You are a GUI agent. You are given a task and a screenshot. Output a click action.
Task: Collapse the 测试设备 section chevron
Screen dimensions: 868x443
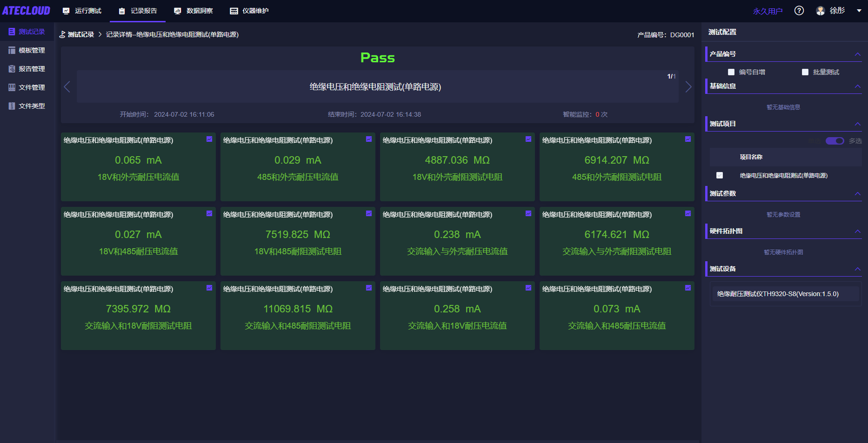click(858, 269)
